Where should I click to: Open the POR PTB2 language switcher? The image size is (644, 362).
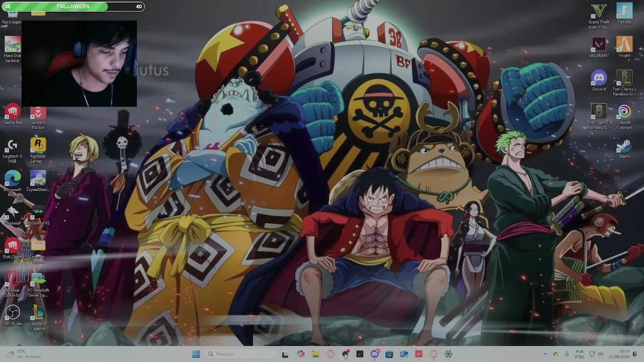click(580, 354)
